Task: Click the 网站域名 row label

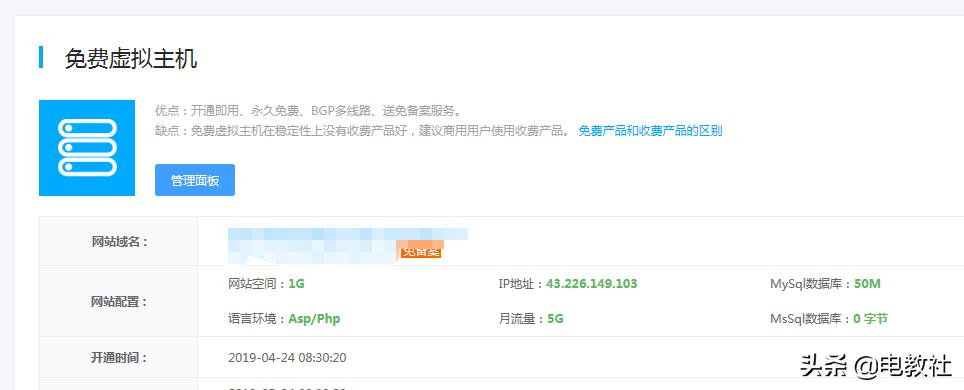Action: pos(119,242)
